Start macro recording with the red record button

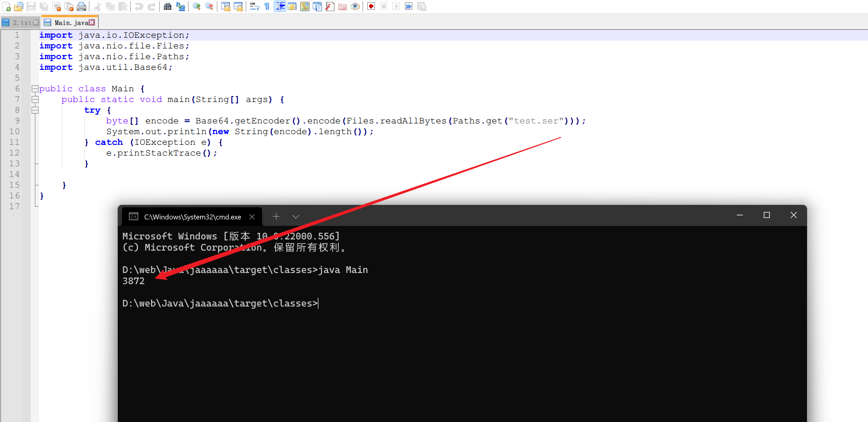[x=371, y=7]
